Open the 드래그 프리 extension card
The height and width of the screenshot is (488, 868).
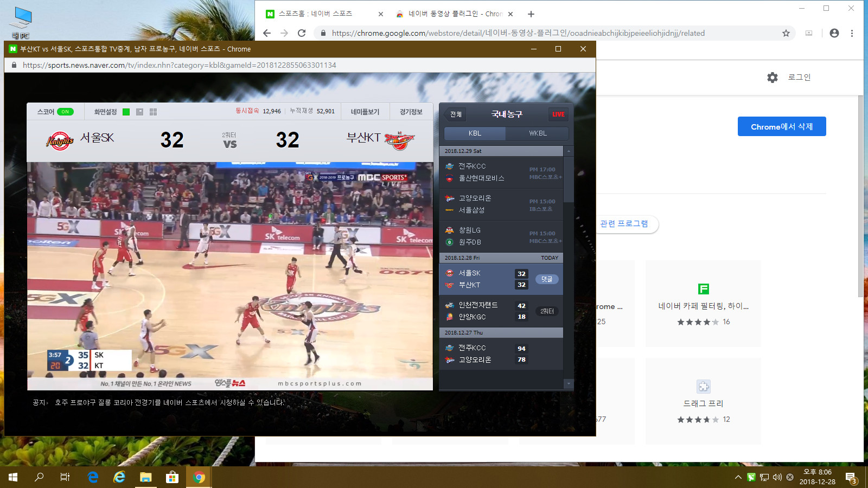(x=703, y=401)
